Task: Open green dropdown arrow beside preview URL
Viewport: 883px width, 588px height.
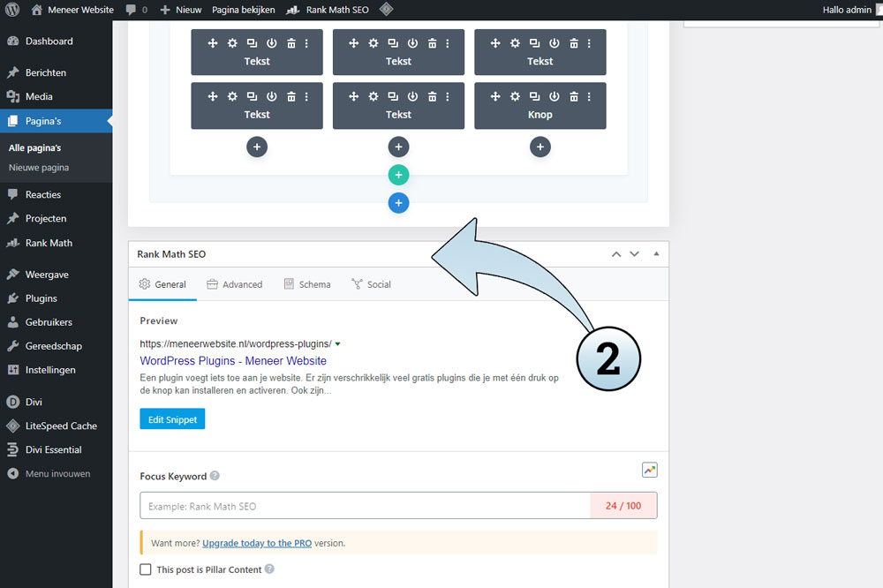Action: coord(338,343)
